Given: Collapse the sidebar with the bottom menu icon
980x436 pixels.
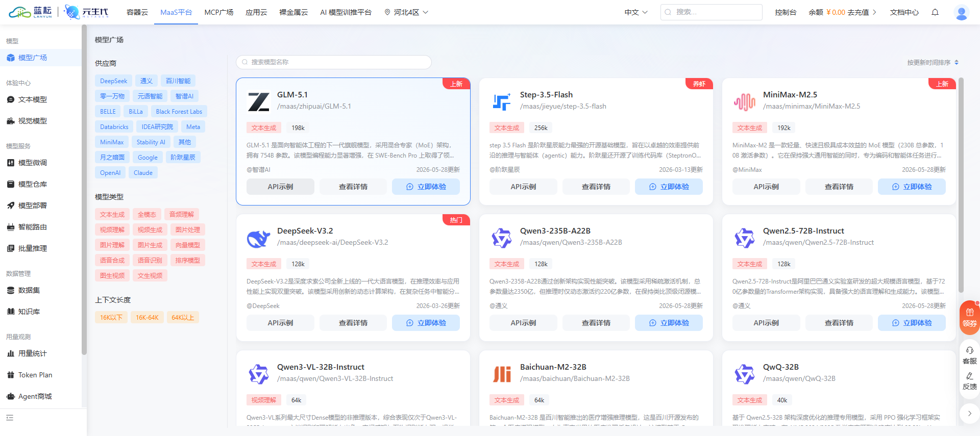Looking at the screenshot, I should tap(10, 418).
